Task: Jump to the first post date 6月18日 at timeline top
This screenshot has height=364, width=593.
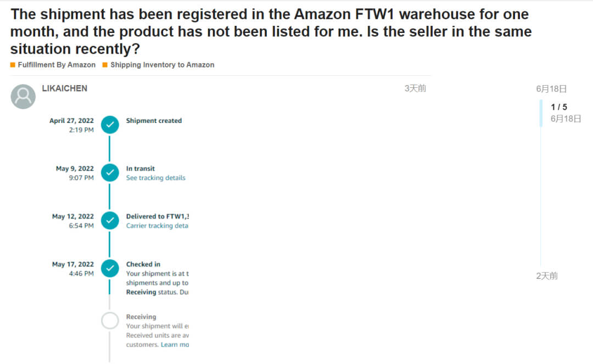Action: coord(551,89)
